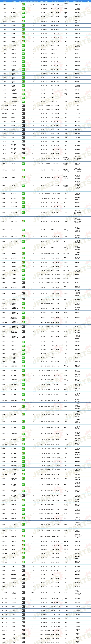Click diesel icon in VOLVO B11R 243kW / 330KM row
Viewport: 91px width, 644px height.
coord(23,606)
